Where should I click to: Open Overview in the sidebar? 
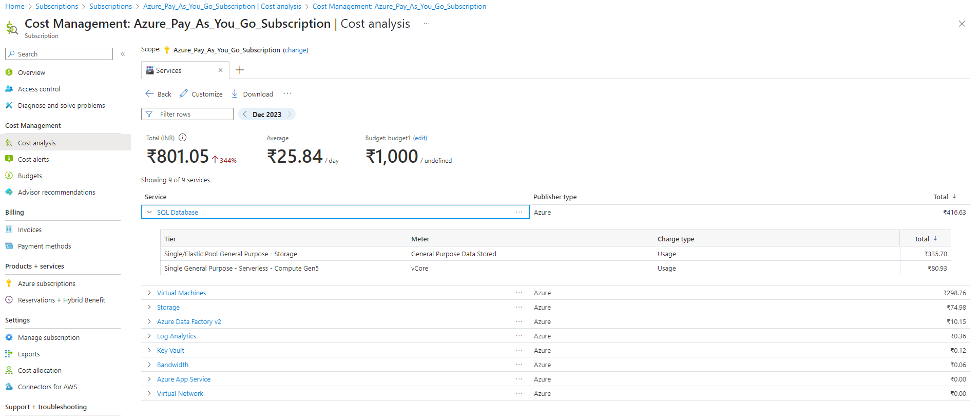click(31, 72)
